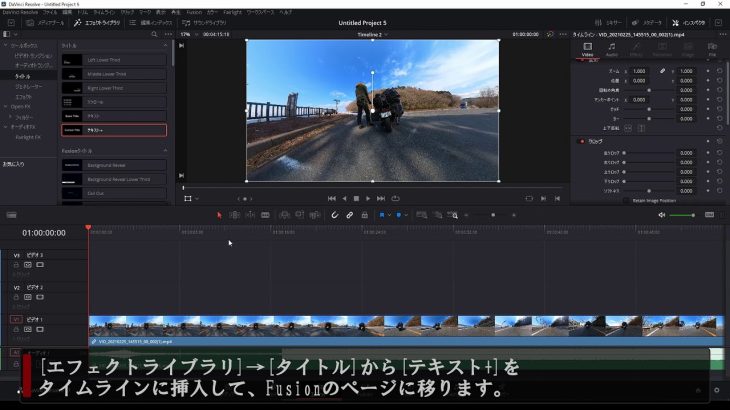The width and height of the screenshot is (730, 410).
Task: Click the zoom link chain in Inspector
Action: pos(662,71)
